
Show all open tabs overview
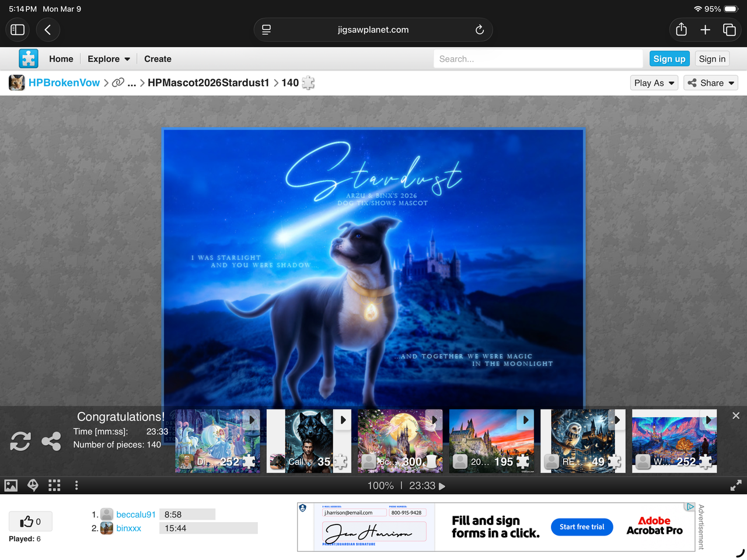pyautogui.click(x=729, y=30)
